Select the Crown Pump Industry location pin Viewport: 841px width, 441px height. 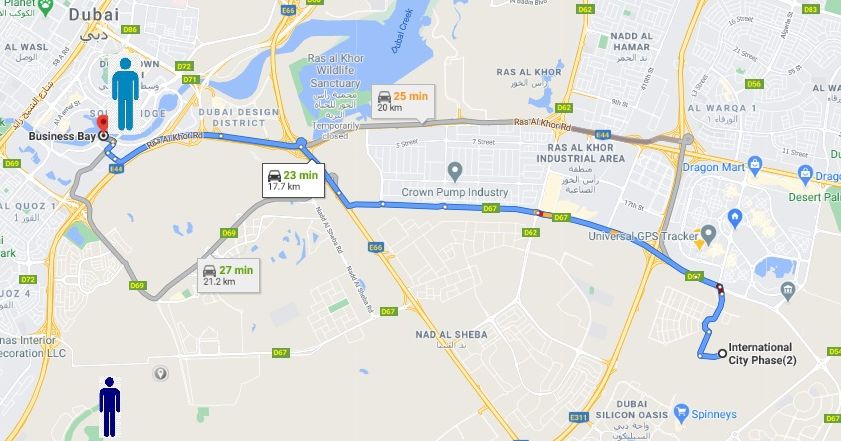(x=455, y=172)
